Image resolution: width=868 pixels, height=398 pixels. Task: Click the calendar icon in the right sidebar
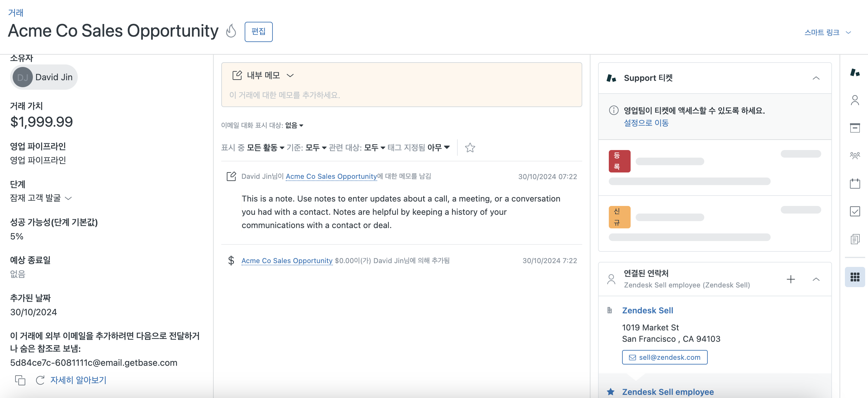click(854, 184)
